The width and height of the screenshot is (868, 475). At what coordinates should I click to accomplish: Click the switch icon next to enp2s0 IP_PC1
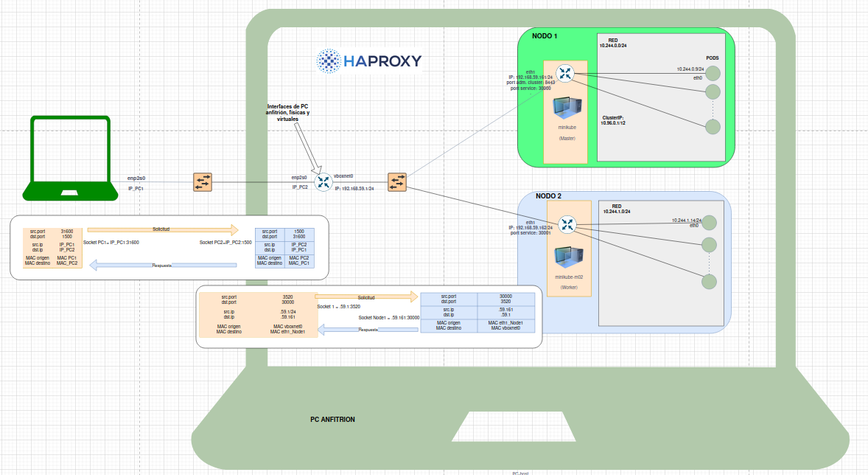coord(203,182)
